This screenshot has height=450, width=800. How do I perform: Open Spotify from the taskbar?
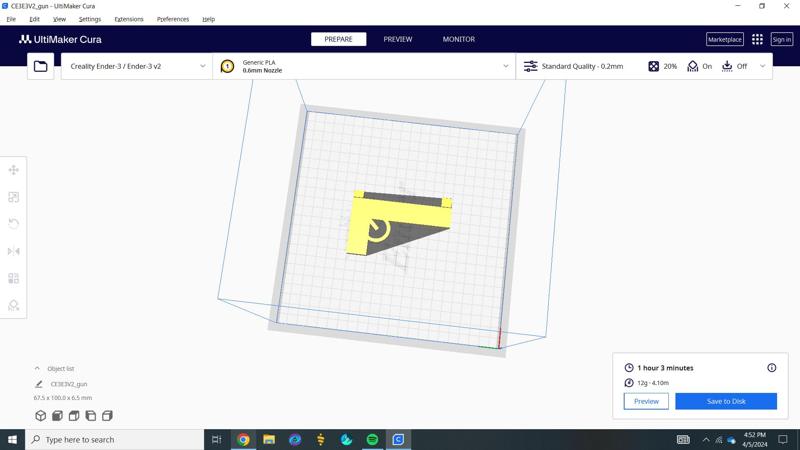click(372, 439)
